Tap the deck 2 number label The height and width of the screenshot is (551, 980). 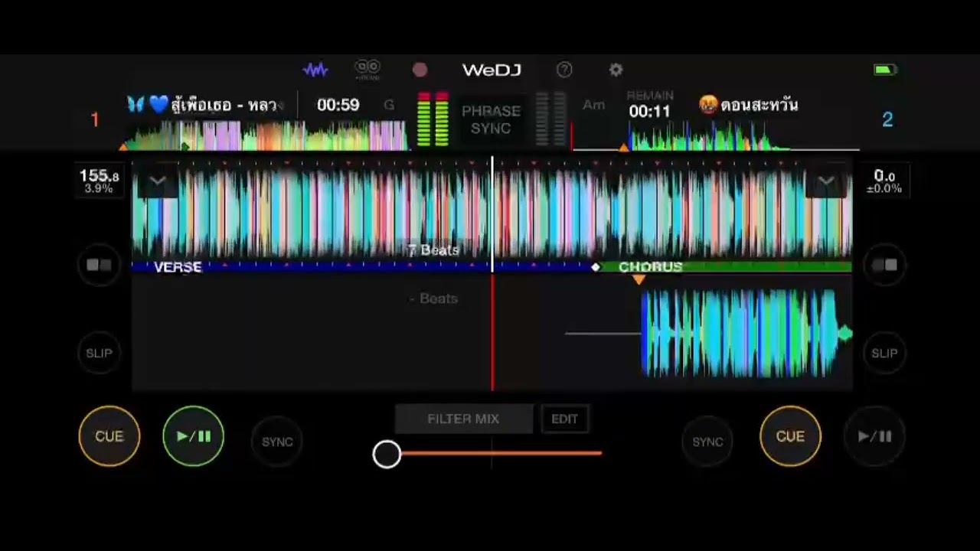pyautogui.click(x=887, y=119)
